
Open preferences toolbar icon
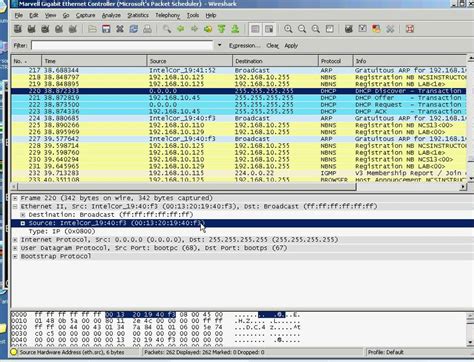pos(390,29)
